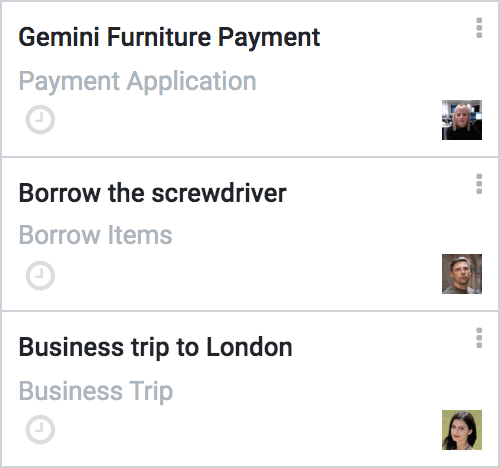The image size is (500, 468).
Task: Click blonde woman avatar on Gemini Furniture card
Action: [462, 120]
